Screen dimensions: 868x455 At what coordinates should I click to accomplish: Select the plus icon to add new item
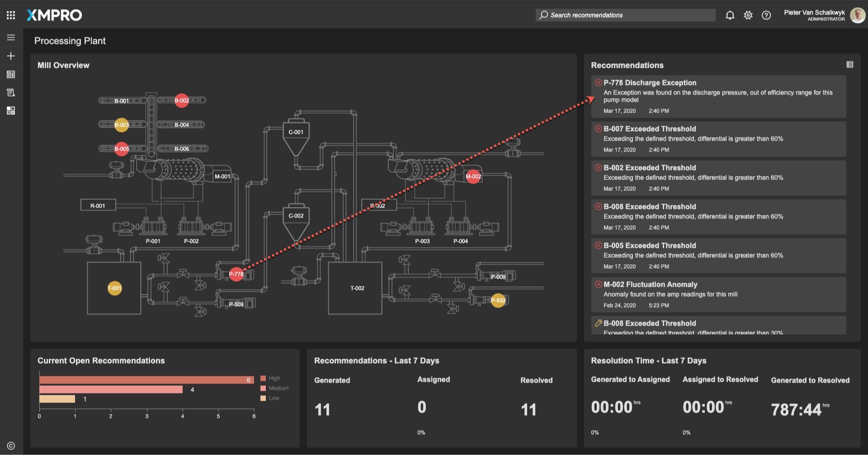(x=11, y=56)
